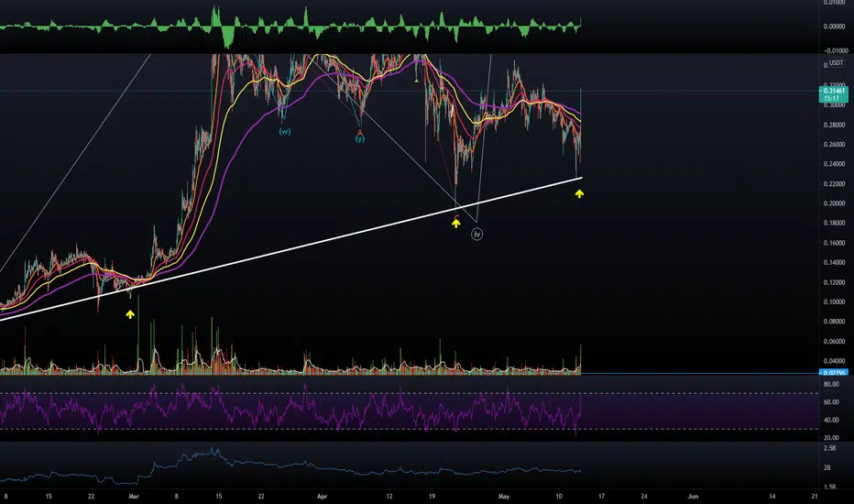Click the May date on time axis

coord(504,497)
